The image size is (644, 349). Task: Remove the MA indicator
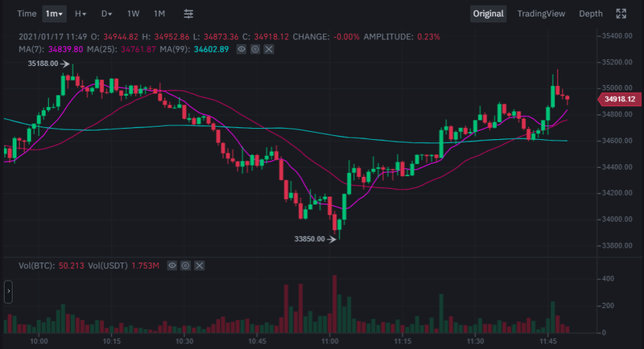pos(269,50)
